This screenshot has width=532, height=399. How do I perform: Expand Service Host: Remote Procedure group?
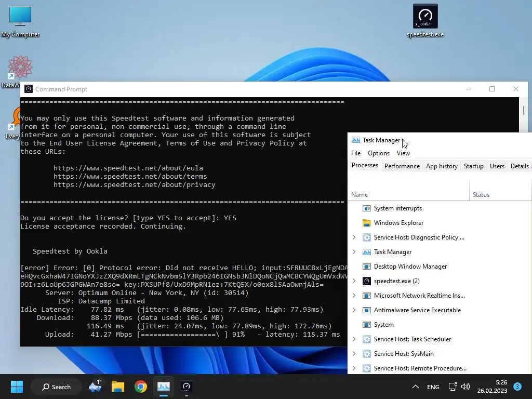click(354, 368)
